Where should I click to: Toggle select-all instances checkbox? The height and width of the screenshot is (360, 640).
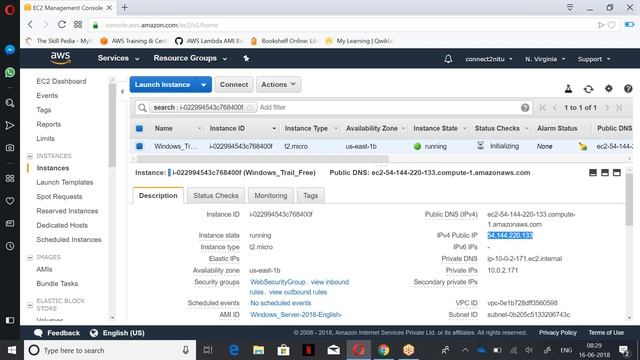139,128
